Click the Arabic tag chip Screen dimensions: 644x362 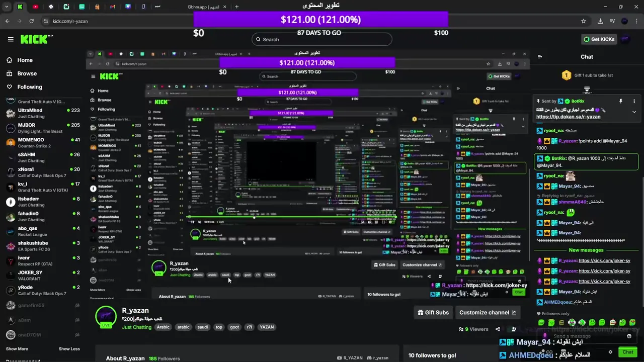[x=163, y=327]
